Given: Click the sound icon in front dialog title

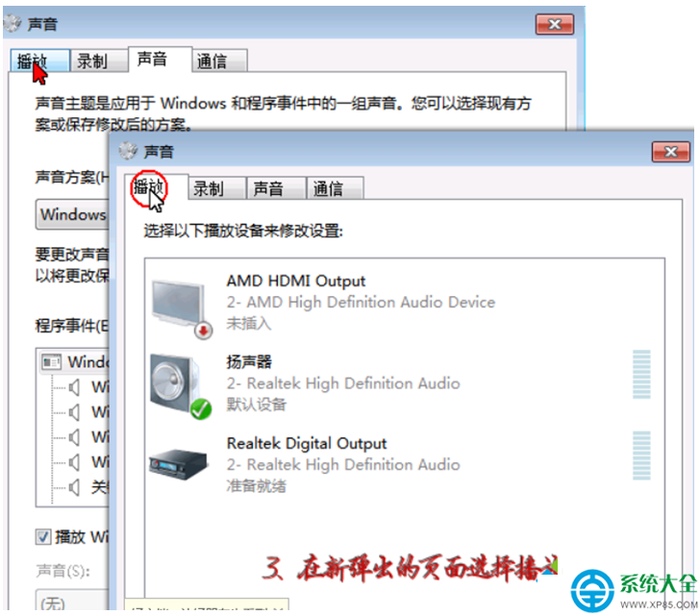Looking at the screenshot, I should [x=128, y=151].
